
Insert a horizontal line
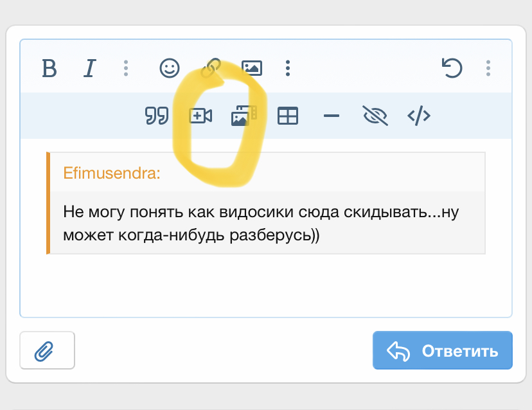point(332,116)
